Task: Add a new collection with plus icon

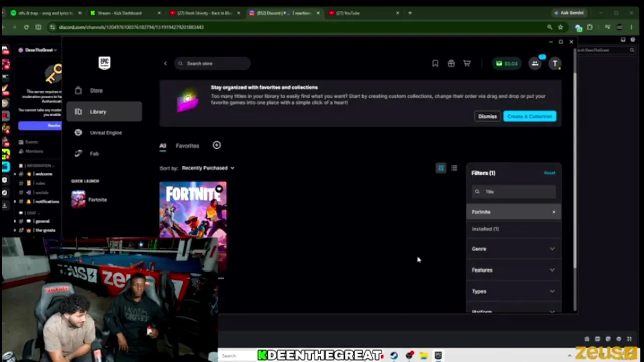Action: coord(217,145)
